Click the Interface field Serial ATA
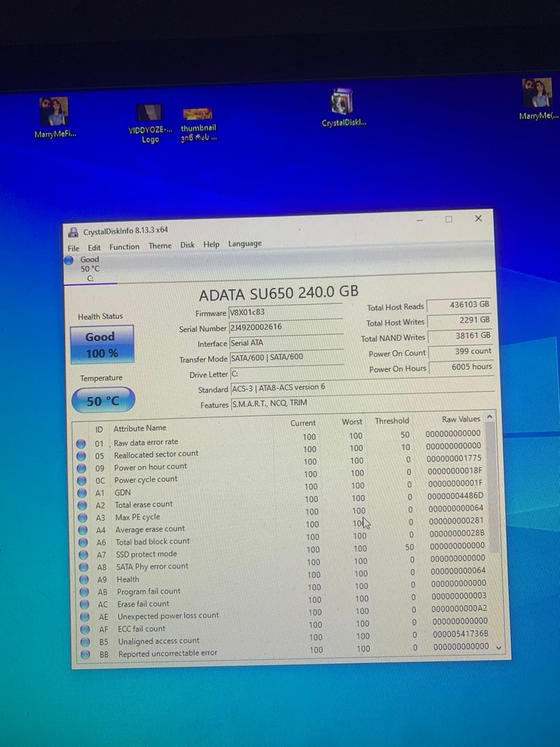Screen dimensions: 560x747 [287, 342]
